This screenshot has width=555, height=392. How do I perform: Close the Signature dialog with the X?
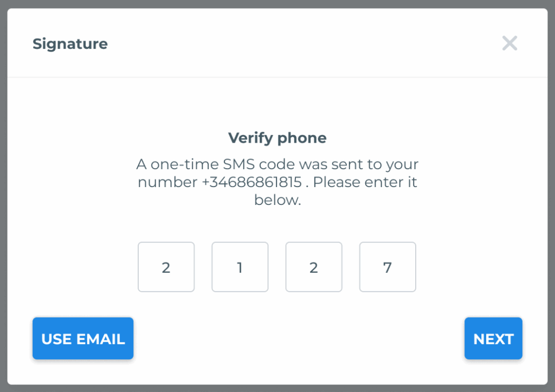coord(509,43)
